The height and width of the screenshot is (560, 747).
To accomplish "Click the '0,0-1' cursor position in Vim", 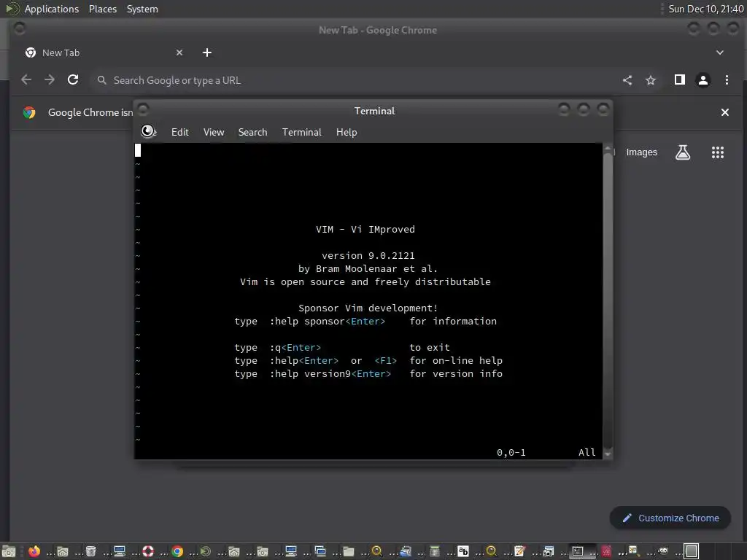I will tap(511, 452).
